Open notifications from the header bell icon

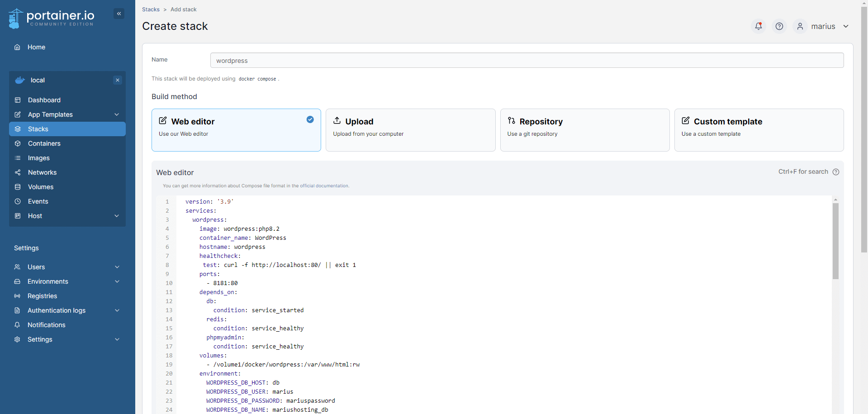[x=759, y=26]
